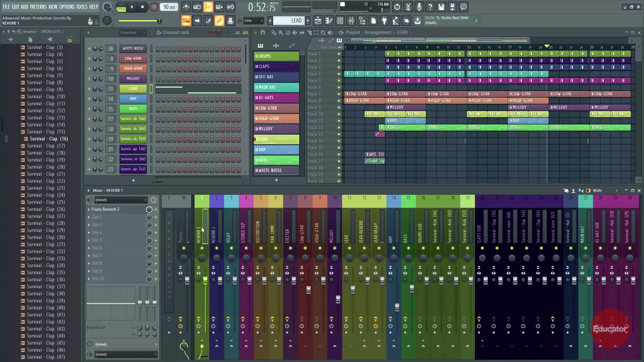644x362 pixels.
Task: Click the LOW-GTAR channel button
Action: pyautogui.click(x=133, y=58)
